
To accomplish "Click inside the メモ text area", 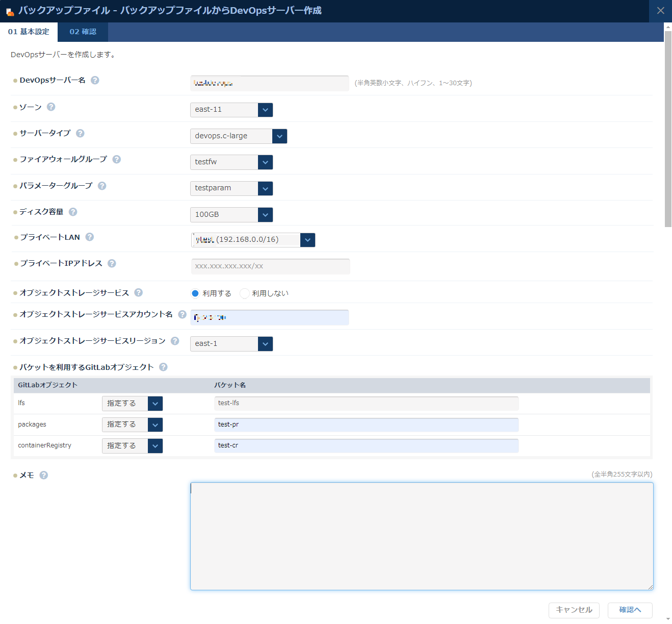I will pyautogui.click(x=422, y=536).
